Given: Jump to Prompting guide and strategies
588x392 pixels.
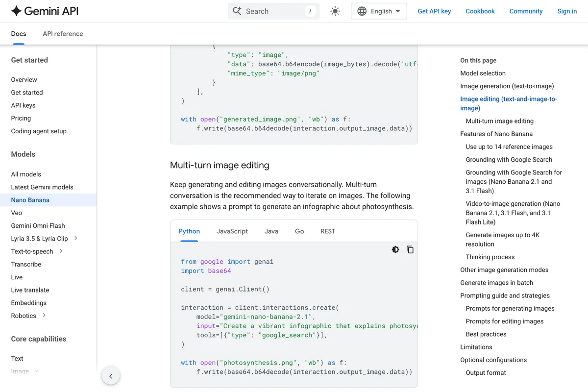Looking at the screenshot, I should [505, 295].
